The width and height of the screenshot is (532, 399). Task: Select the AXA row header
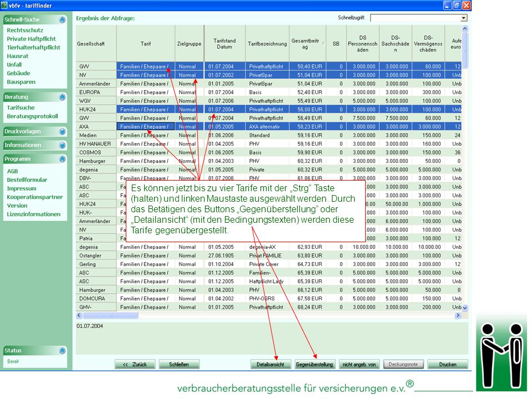(x=96, y=126)
